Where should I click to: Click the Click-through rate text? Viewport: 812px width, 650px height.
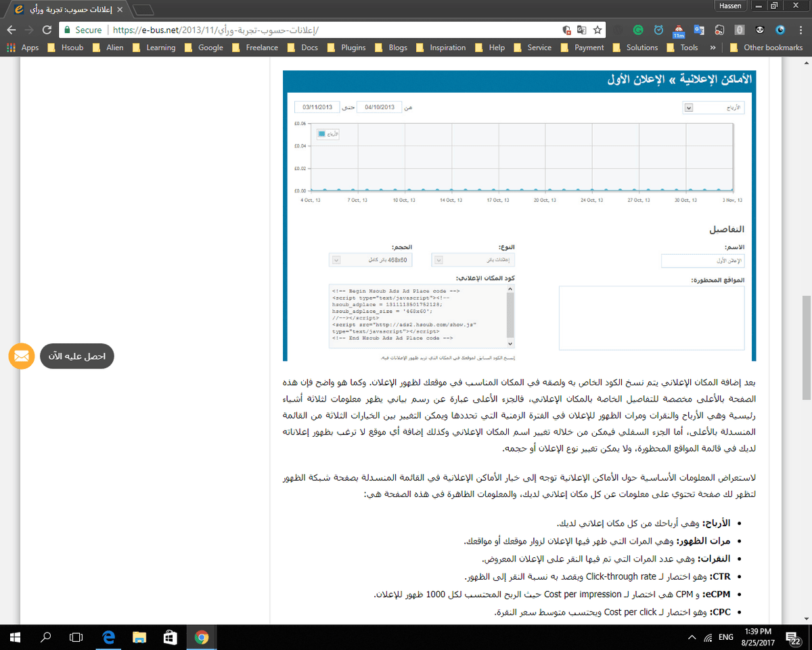click(x=621, y=576)
